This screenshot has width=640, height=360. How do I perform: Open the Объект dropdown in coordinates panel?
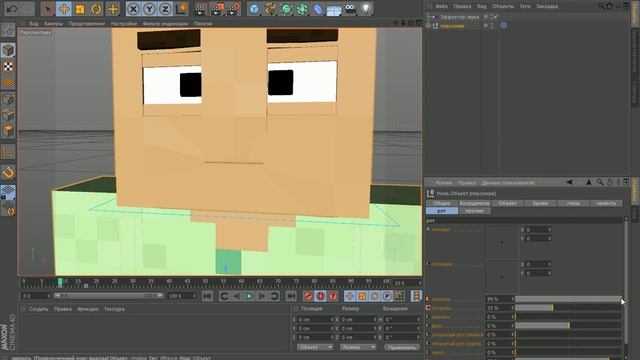tap(315, 347)
